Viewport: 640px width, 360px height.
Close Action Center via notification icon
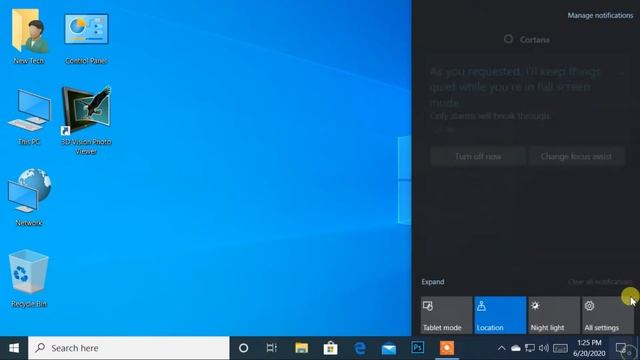[x=621, y=348]
